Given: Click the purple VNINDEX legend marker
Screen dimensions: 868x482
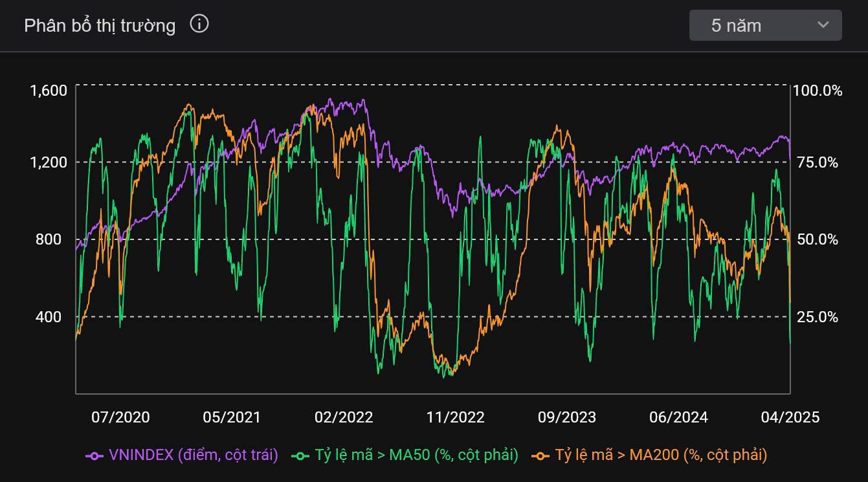Looking at the screenshot, I should click(x=95, y=455).
